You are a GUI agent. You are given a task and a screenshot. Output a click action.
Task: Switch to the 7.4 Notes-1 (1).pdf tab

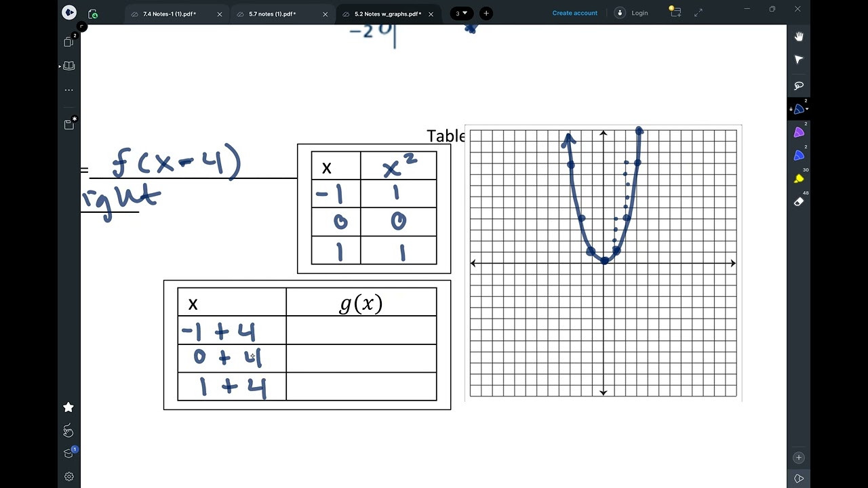pos(170,14)
